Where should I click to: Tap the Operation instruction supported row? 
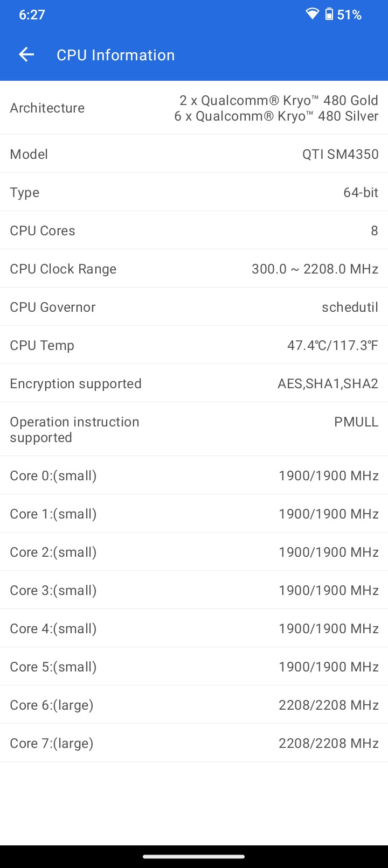[x=194, y=429]
